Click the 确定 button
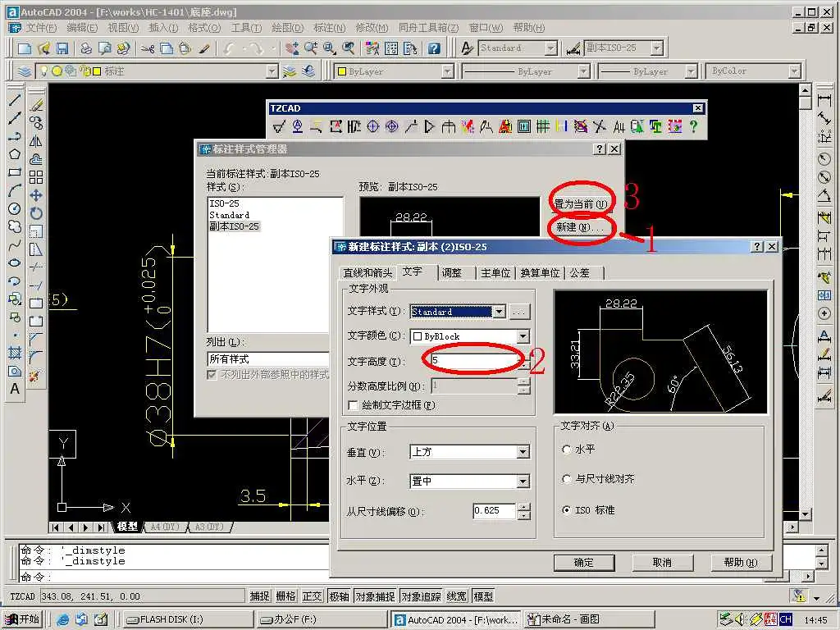The width and height of the screenshot is (840, 630). point(584,563)
